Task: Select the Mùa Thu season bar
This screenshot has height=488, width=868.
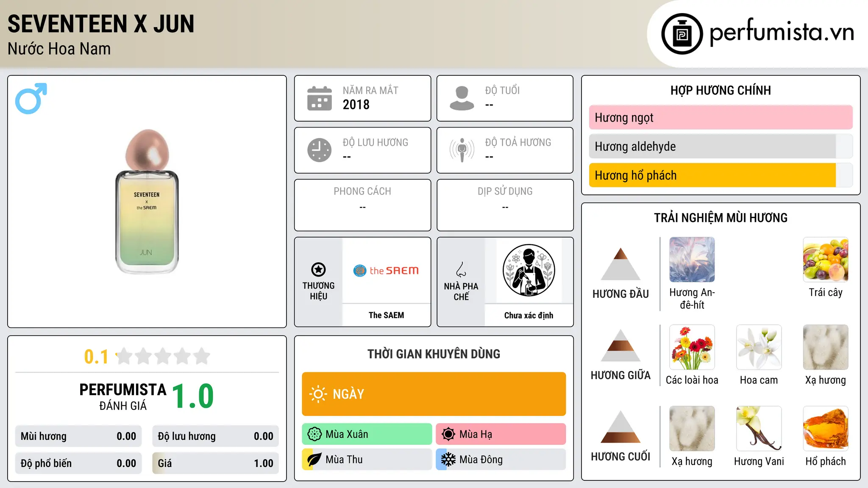Action: (367, 460)
